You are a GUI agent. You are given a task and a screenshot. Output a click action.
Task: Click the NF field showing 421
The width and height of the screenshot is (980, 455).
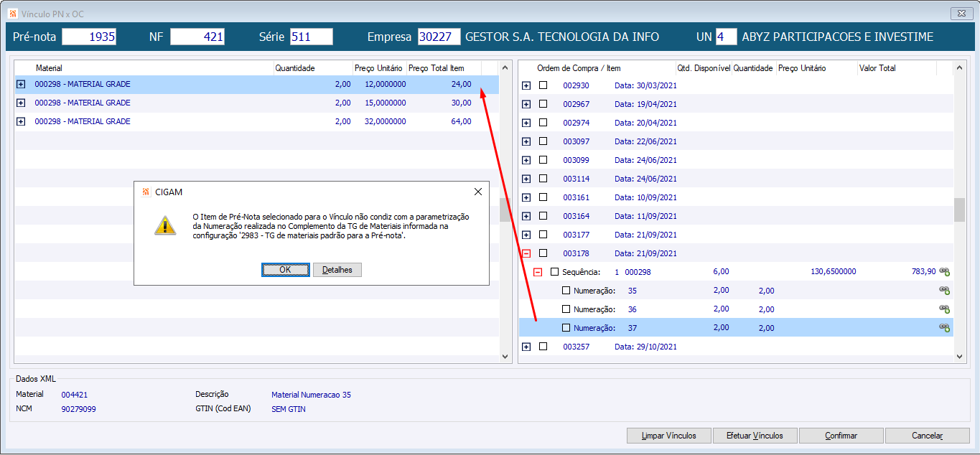pyautogui.click(x=197, y=37)
